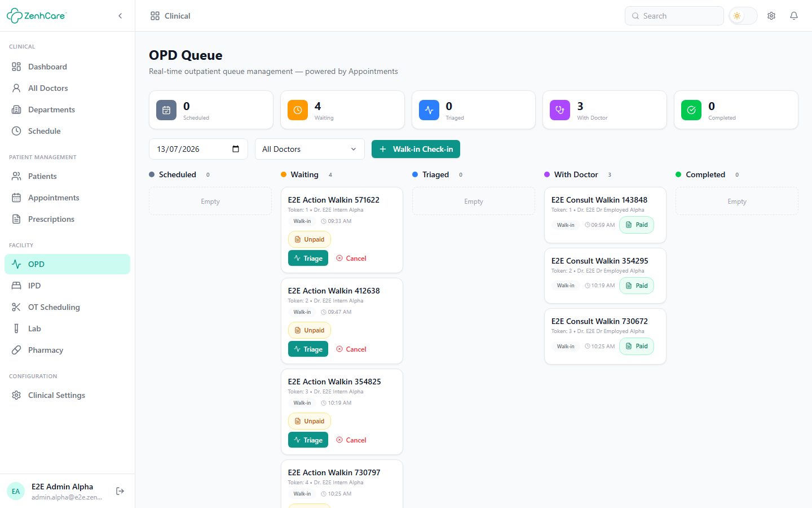Click the Clinical grid icon in header

click(155, 16)
